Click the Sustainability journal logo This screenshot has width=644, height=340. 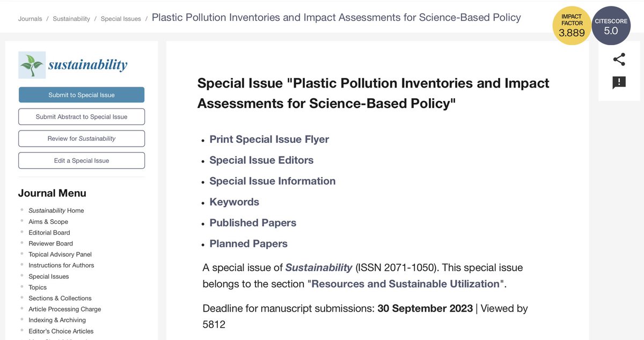tap(73, 65)
